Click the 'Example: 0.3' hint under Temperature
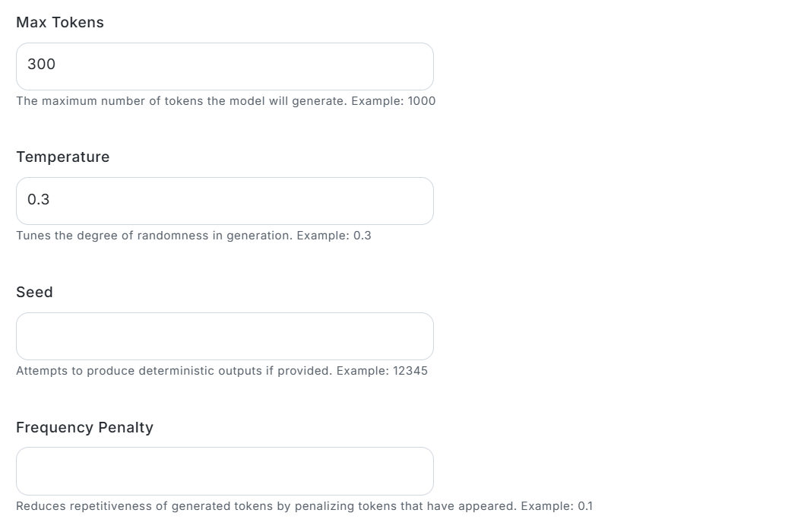Screen dimensions: 785x532 click(334, 236)
